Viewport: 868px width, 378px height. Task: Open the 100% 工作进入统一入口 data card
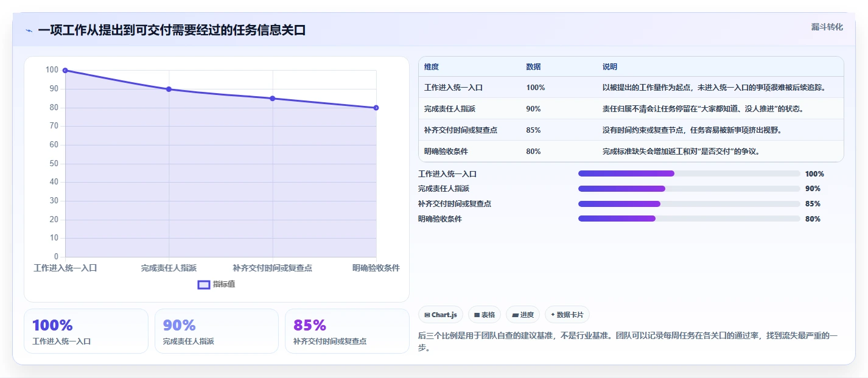86,331
